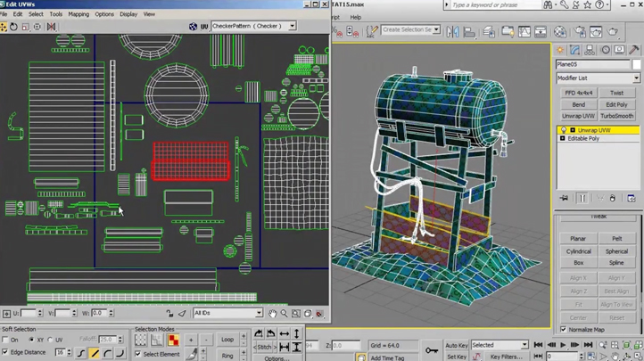644x361 pixels.
Task: Expand the Unwrap UVW modifier sub-objects
Action: [x=573, y=130]
